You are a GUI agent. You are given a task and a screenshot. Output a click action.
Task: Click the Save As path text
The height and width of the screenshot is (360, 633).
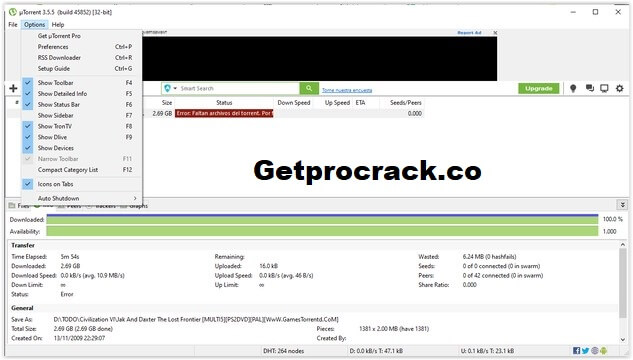coord(196,319)
